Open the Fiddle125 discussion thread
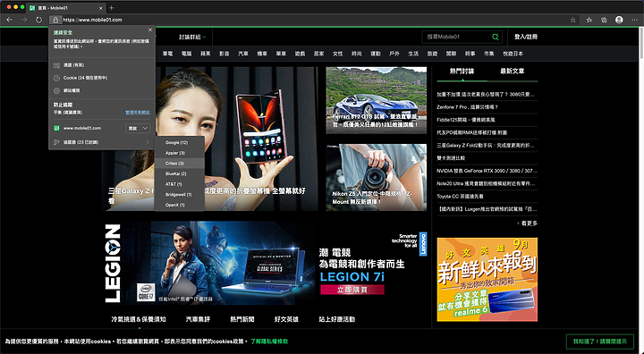The image size is (644, 354). point(466,120)
